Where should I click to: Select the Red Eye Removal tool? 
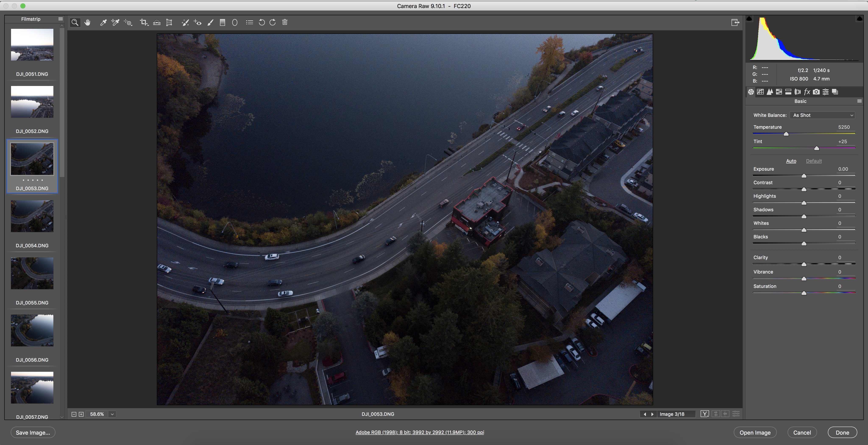(x=198, y=22)
